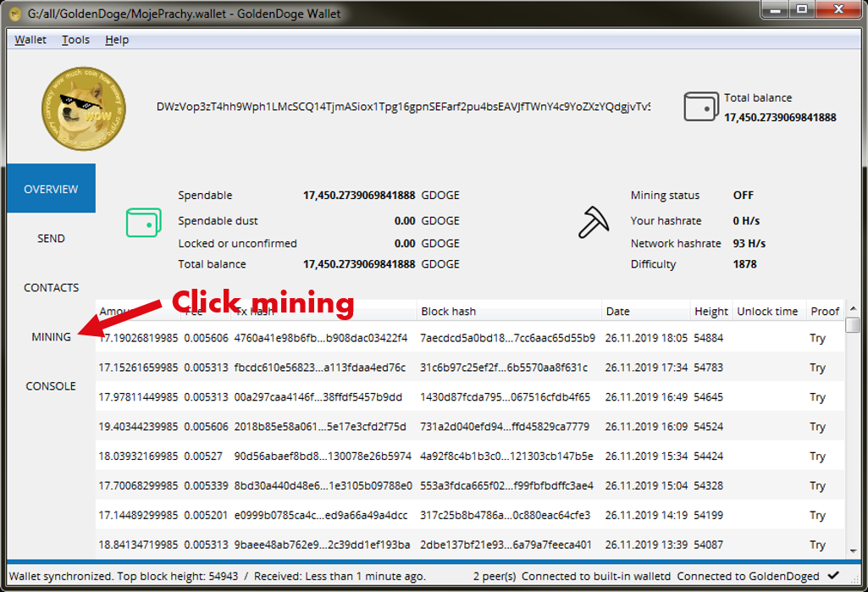Select tx hash 00a297caa4146f...38ffdf5457b9dd

tap(318, 397)
